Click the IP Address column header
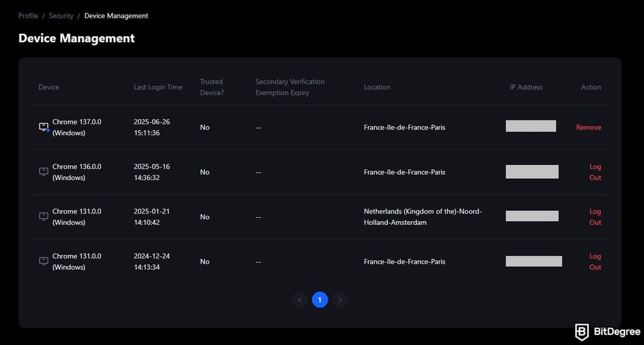 coord(526,87)
